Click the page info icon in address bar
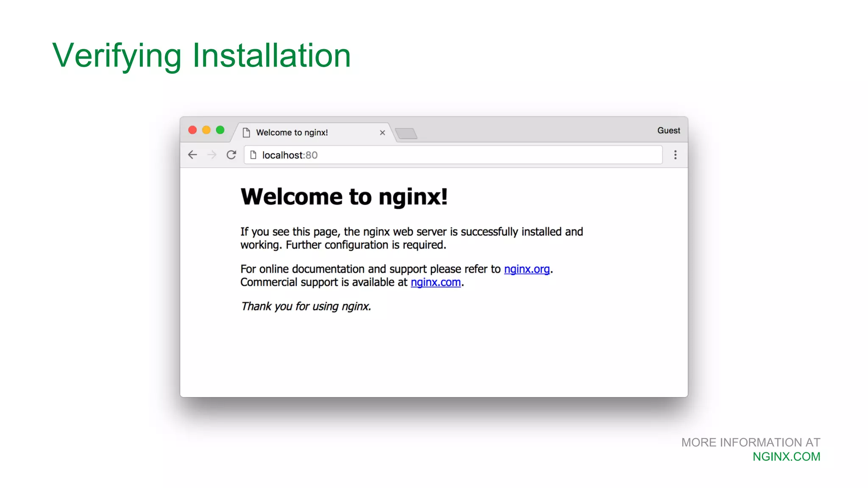Screen dimensions: 868x488 point(253,155)
